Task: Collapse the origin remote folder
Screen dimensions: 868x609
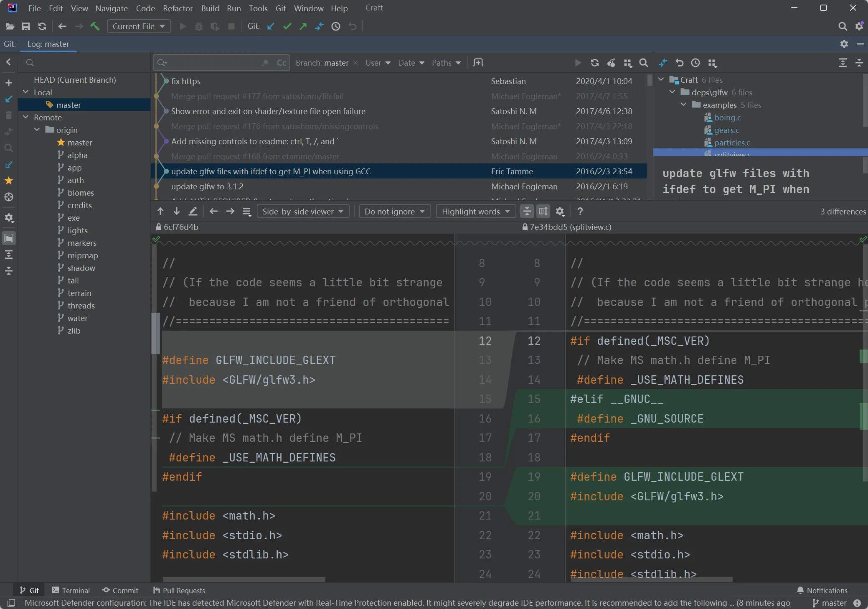Action: (x=37, y=130)
